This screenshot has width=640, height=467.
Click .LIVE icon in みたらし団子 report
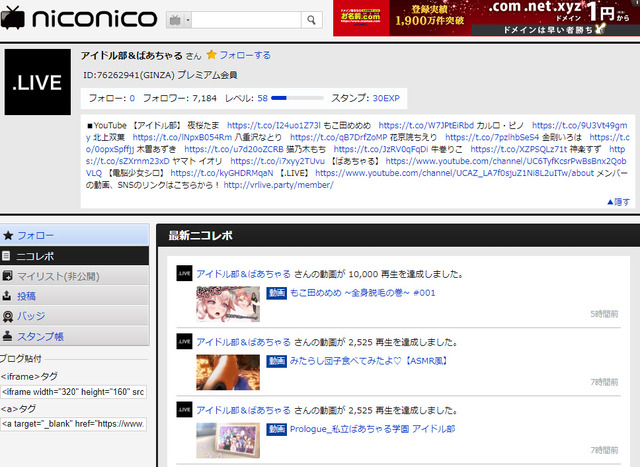[x=184, y=341]
